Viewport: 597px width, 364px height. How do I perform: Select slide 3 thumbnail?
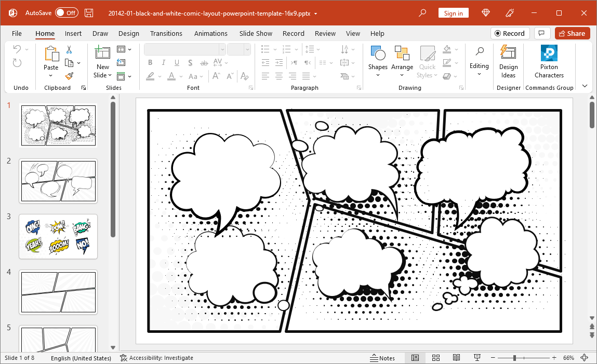coord(58,236)
